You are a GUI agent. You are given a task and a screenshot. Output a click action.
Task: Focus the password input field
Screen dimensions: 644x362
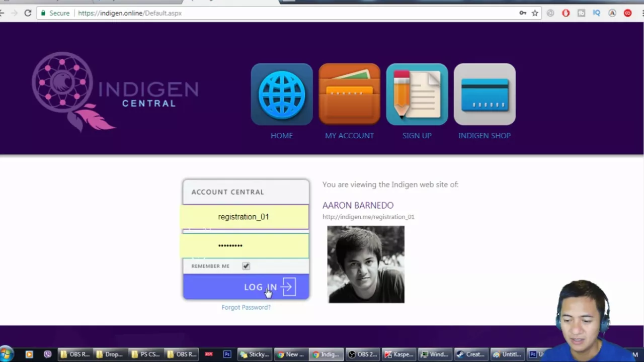point(245,245)
